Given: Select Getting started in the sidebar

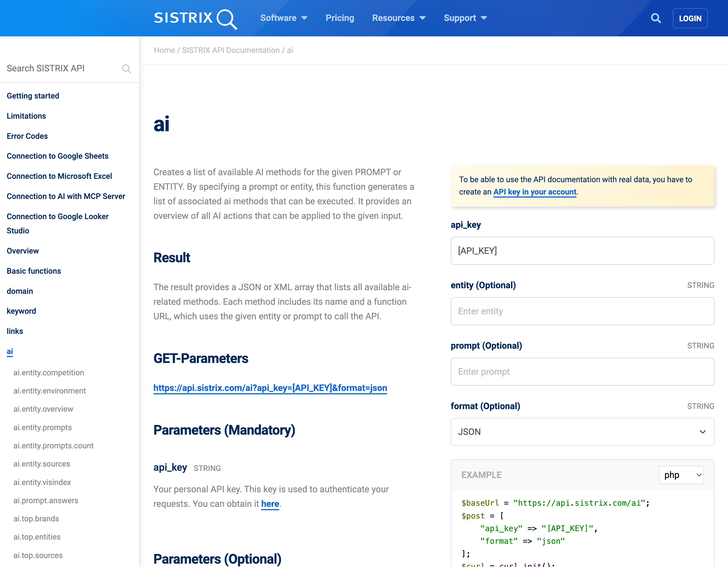Looking at the screenshot, I should point(33,96).
